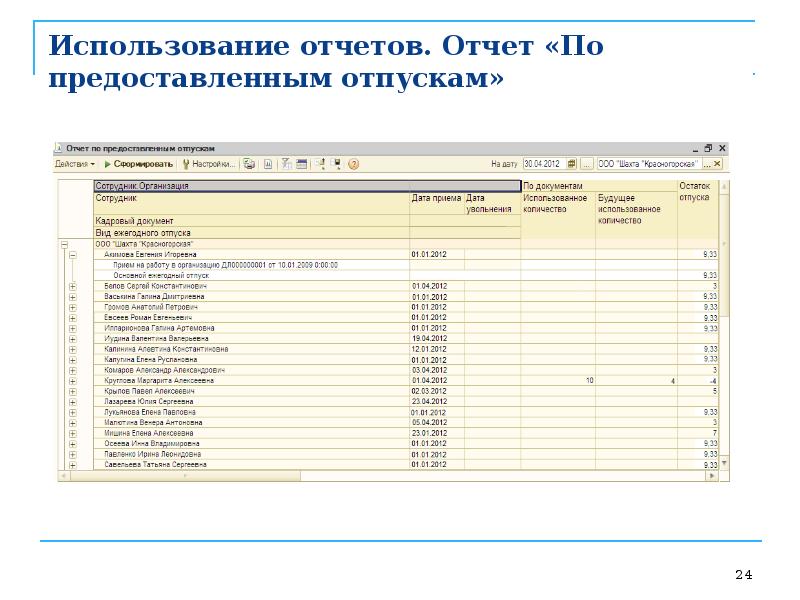Open the calendar picker next to date field
The height and width of the screenshot is (600, 800).
click(570, 163)
